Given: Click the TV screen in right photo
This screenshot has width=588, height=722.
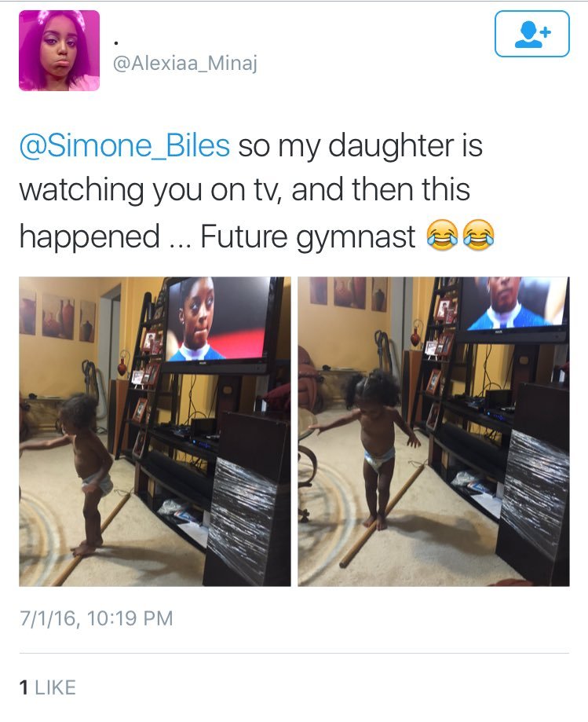Looking at the screenshot, I should (x=514, y=303).
